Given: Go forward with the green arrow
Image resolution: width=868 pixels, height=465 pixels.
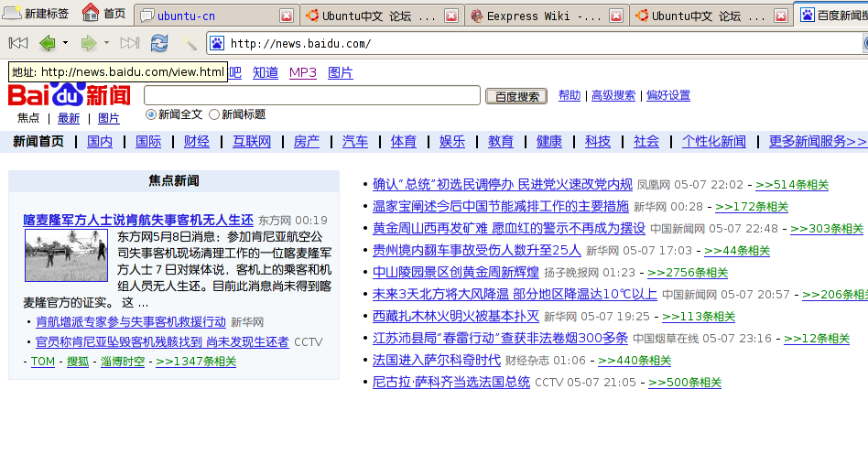Looking at the screenshot, I should pyautogui.click(x=89, y=43).
